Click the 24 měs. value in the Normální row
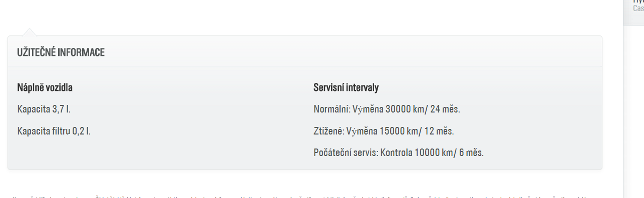This screenshot has width=644, height=198. [444, 109]
